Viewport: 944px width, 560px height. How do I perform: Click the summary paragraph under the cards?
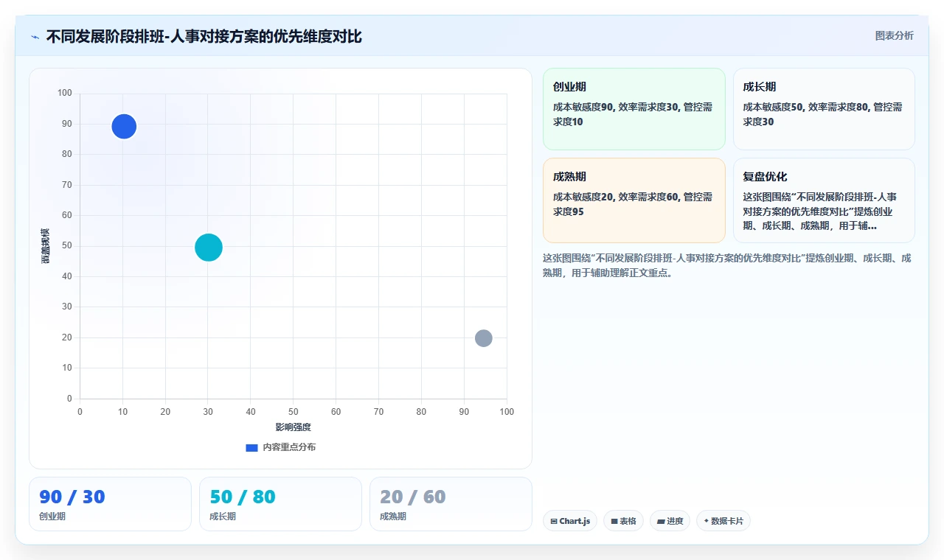coord(727,265)
